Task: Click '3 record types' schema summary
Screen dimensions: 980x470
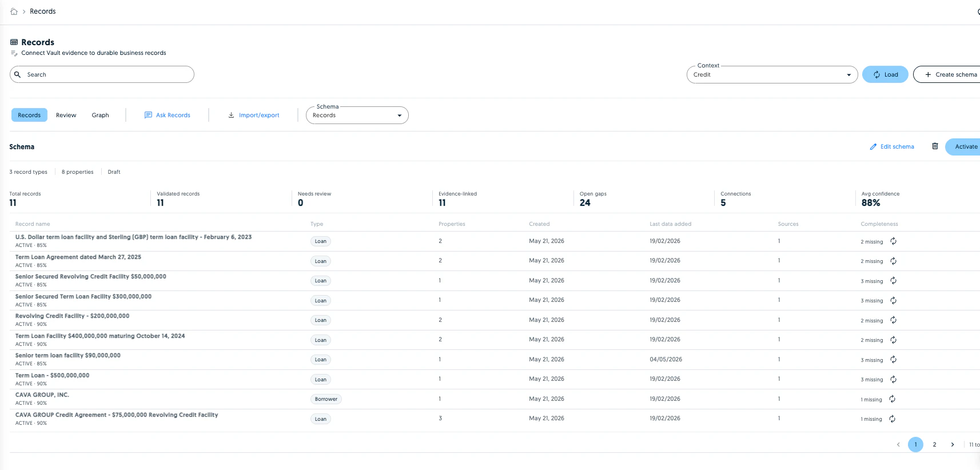Action: point(29,172)
